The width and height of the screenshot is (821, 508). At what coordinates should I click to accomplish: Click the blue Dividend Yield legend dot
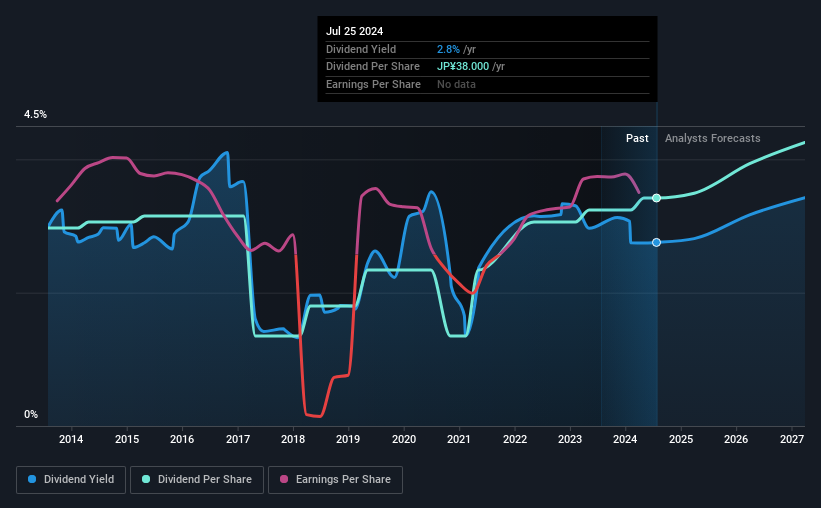click(x=32, y=479)
